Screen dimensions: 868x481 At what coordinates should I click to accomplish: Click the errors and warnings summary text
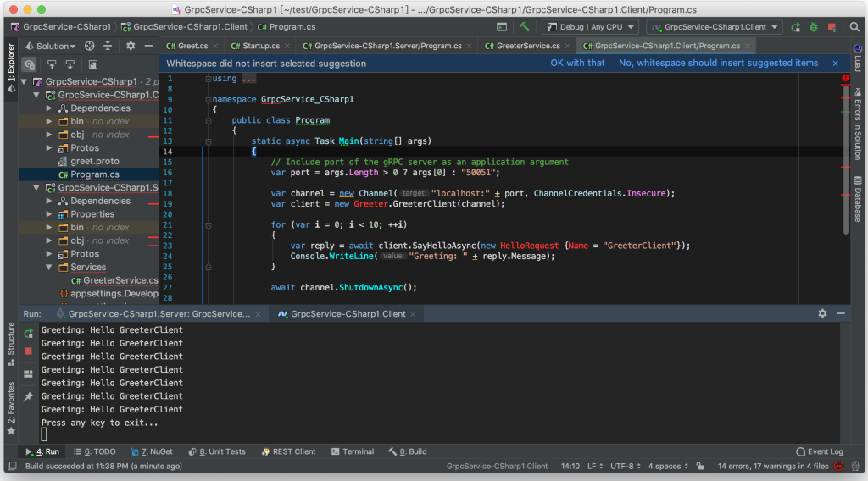coord(773,466)
